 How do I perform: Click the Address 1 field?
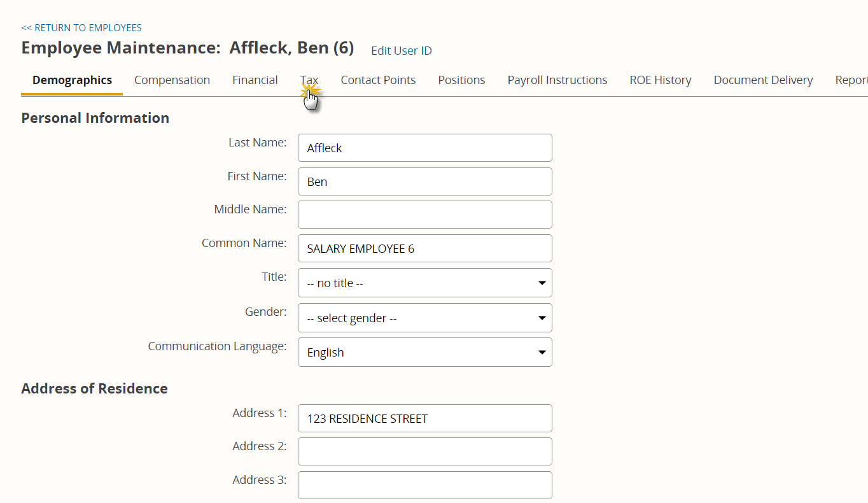point(424,418)
